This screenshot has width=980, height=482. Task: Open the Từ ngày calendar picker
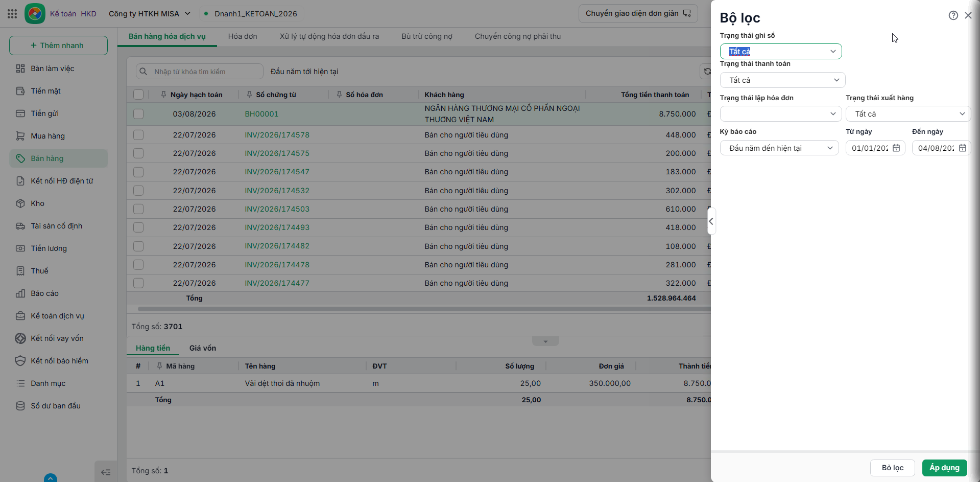click(x=896, y=148)
